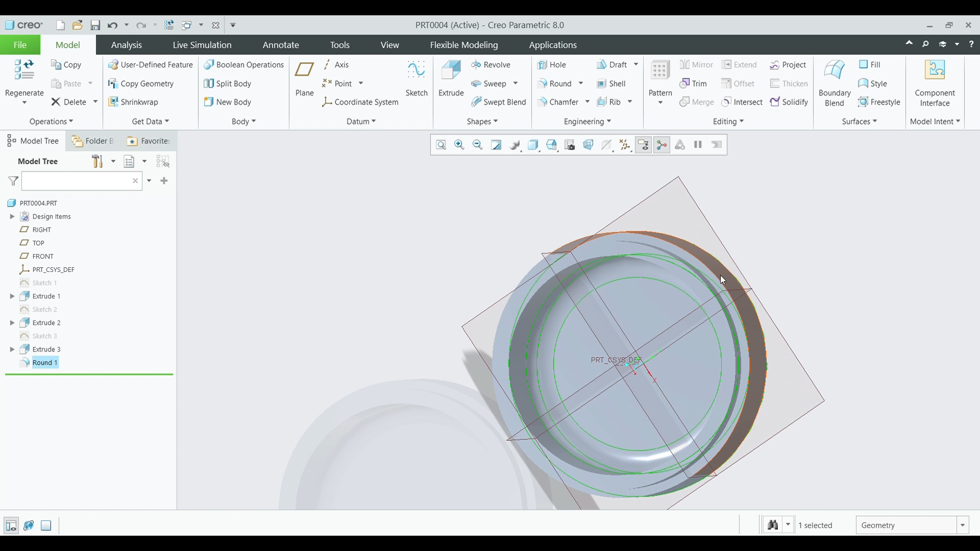
Task: Expand the Design Items node
Action: [12, 216]
